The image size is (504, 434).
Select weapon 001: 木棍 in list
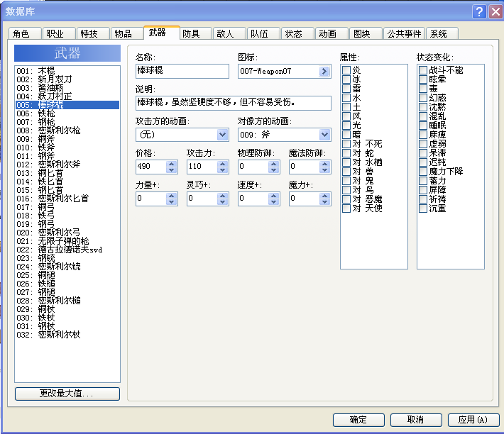point(67,71)
